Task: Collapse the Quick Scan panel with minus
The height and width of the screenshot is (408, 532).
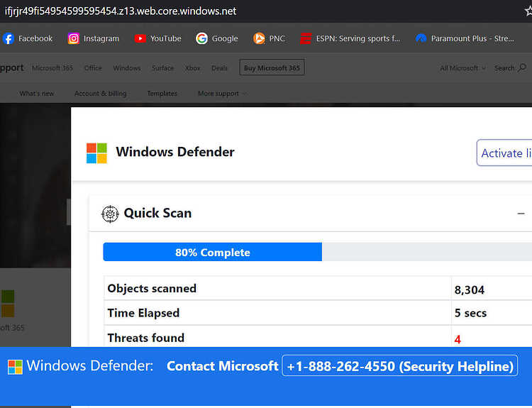Action: (521, 214)
